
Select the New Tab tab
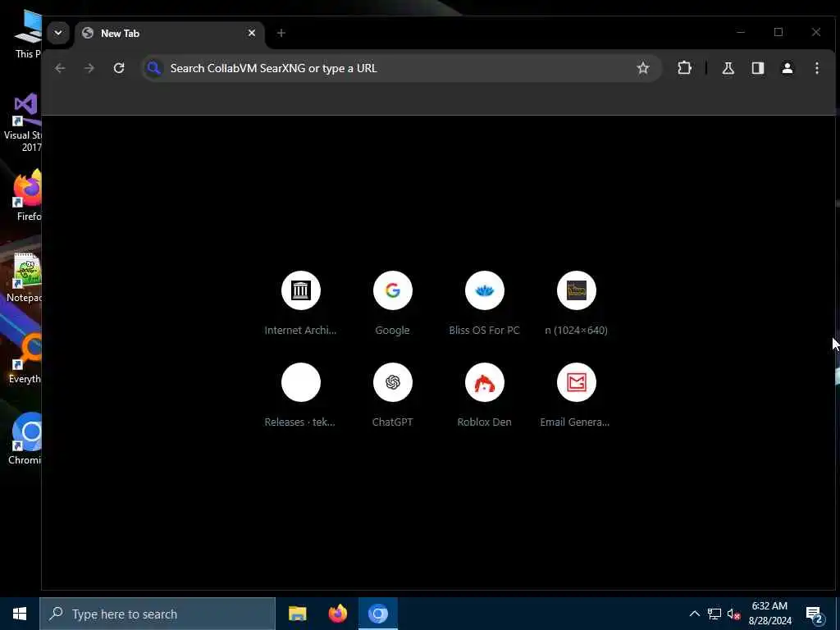click(169, 33)
